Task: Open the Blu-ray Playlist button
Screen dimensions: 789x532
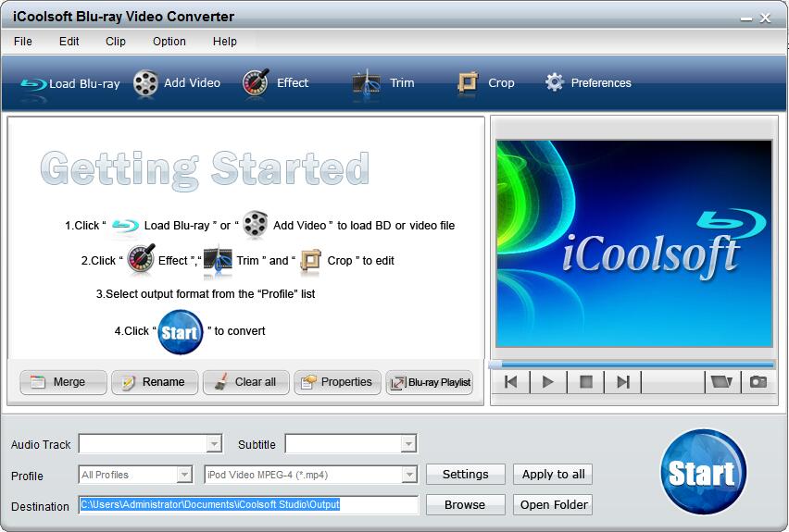Action: [x=429, y=382]
